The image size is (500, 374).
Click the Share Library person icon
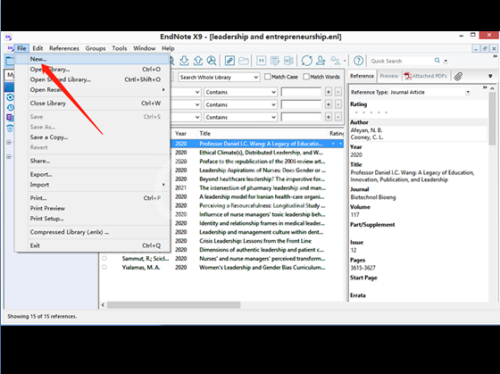(321, 61)
